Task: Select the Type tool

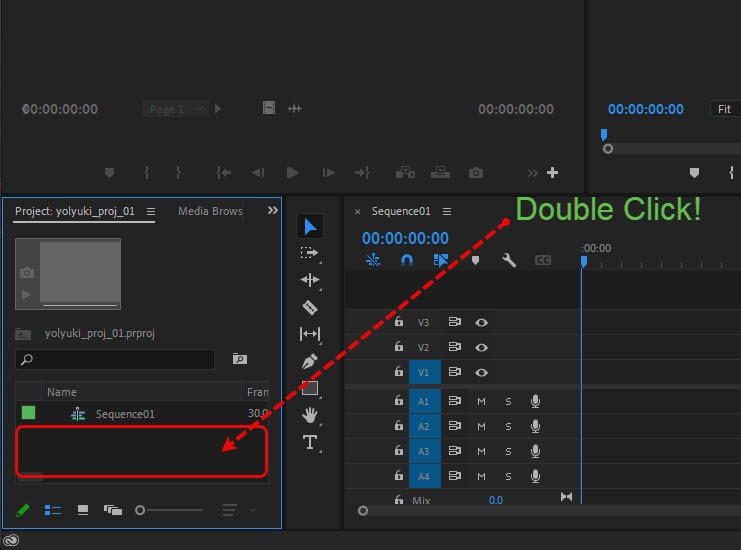Action: coord(310,442)
